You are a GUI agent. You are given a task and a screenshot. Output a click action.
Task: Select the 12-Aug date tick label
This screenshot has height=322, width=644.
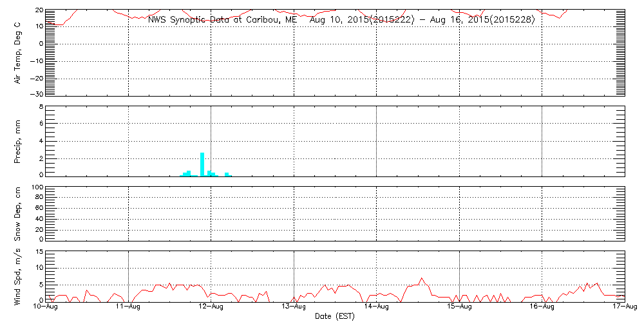[211, 308]
